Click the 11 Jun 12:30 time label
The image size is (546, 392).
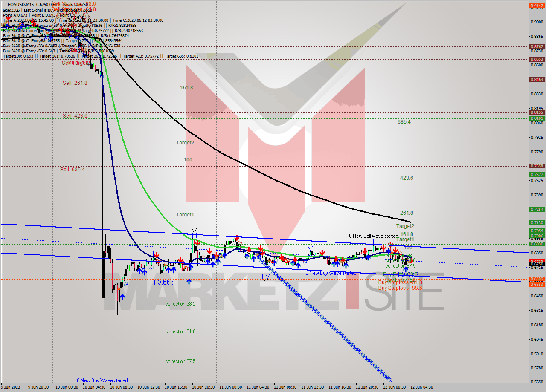[312, 387]
